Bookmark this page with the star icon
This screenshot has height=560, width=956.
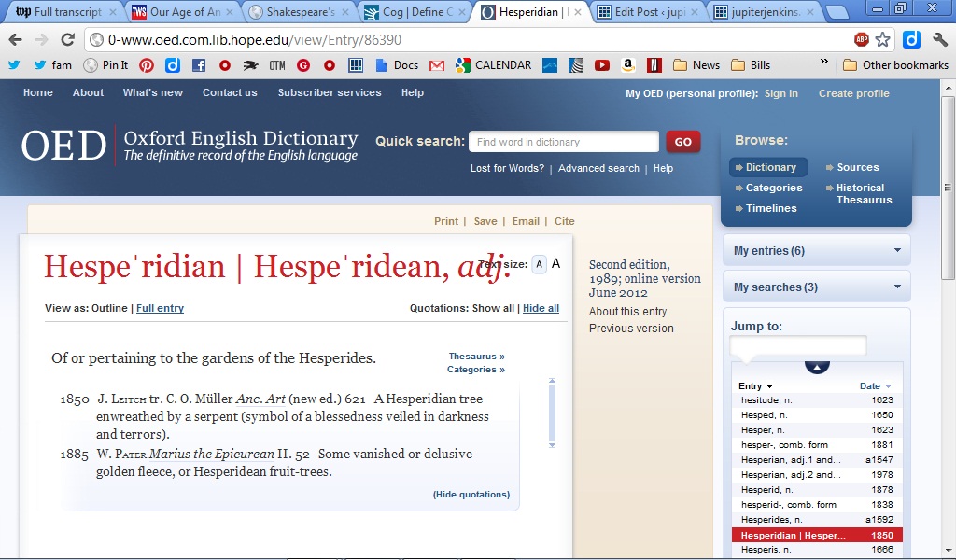[x=882, y=40]
